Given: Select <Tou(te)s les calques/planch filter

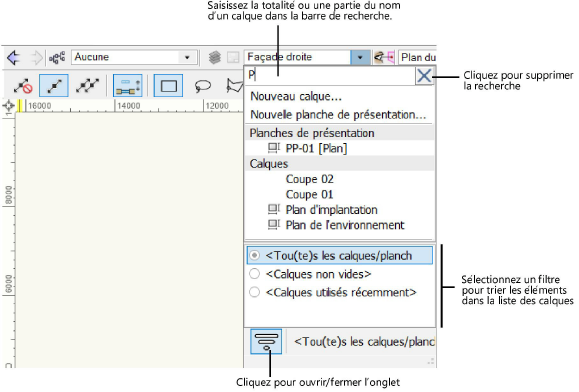Looking at the screenshot, I should [340, 255].
